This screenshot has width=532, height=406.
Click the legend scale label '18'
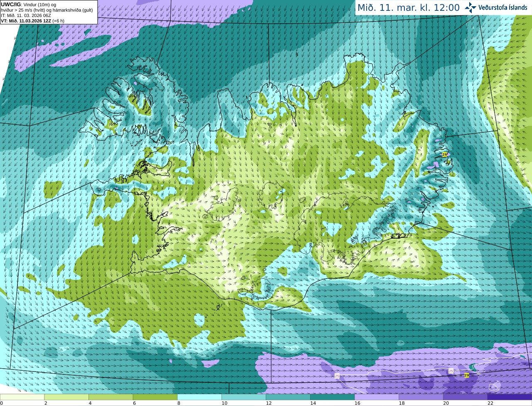click(x=402, y=403)
